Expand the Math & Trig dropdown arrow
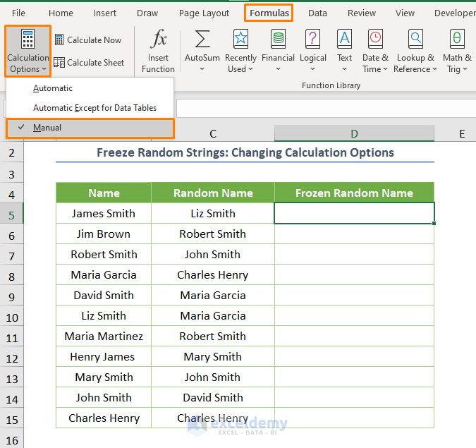Image resolution: width=476 pixels, height=448 pixels. click(x=465, y=69)
